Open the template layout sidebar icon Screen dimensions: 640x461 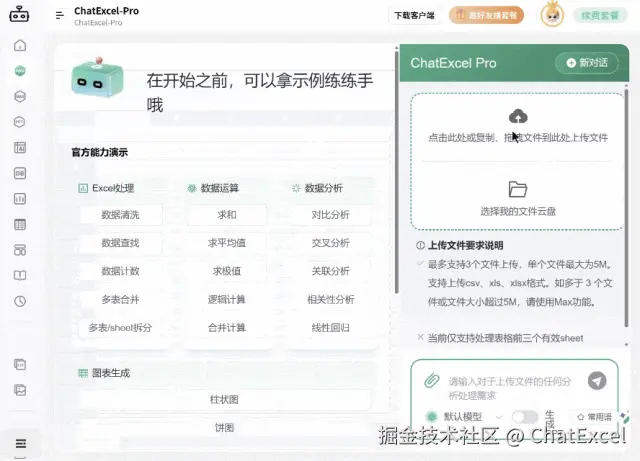click(20, 250)
